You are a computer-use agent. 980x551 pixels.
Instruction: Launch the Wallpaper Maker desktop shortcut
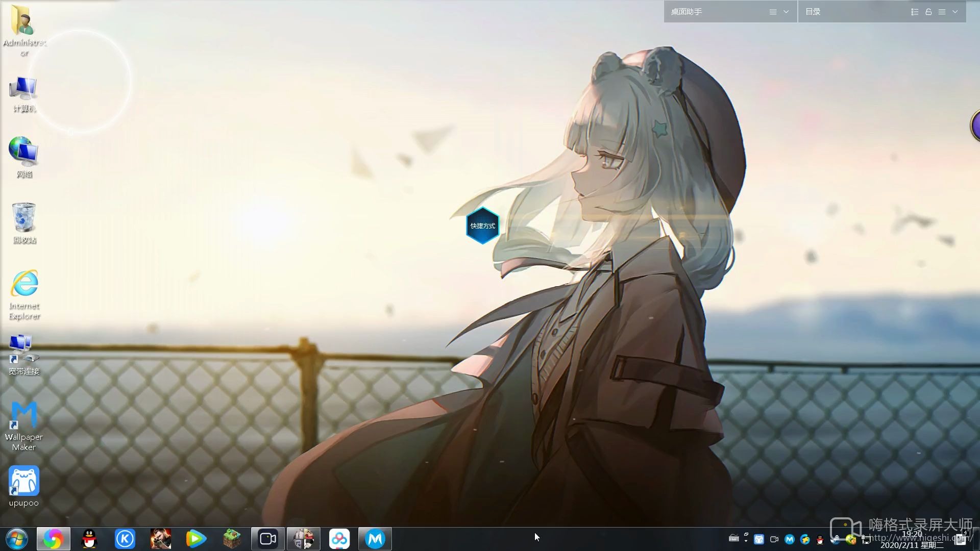(x=24, y=427)
